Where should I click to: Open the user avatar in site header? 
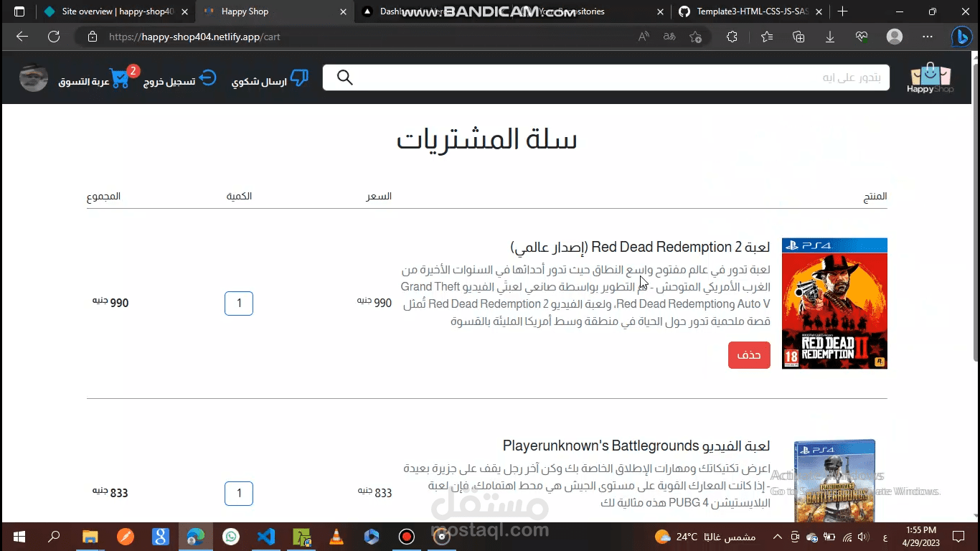point(34,77)
